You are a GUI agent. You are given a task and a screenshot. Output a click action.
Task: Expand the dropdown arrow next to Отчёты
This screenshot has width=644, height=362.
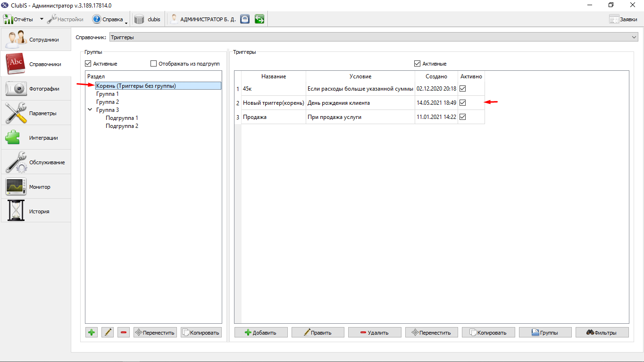(41, 19)
